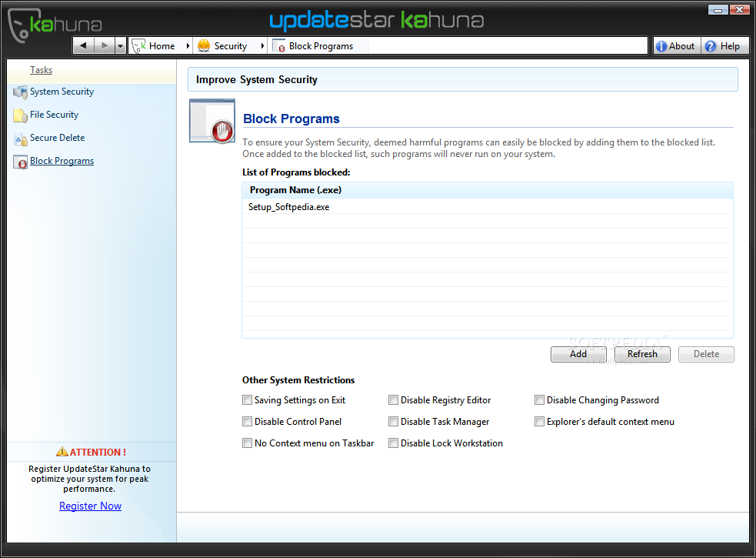Click Security in the breadcrumb bar
This screenshot has height=558, width=756.
pyautogui.click(x=231, y=46)
